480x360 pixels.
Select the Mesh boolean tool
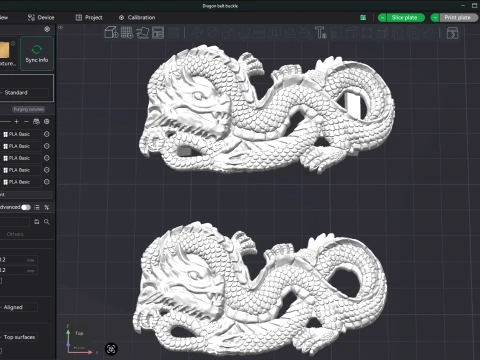tap(274, 33)
